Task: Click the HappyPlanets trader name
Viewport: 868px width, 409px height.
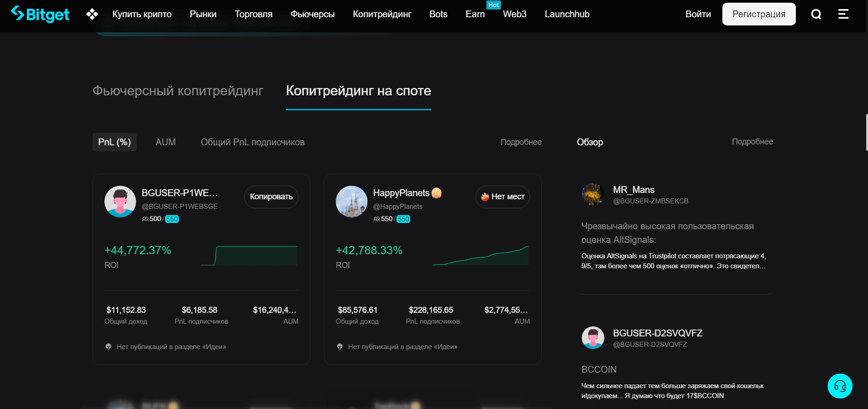Action: [401, 193]
